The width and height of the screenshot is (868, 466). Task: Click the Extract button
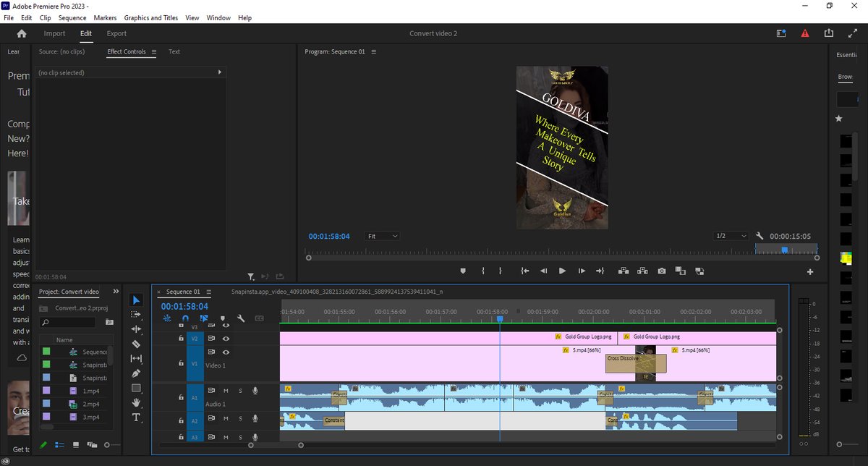pyautogui.click(x=642, y=271)
